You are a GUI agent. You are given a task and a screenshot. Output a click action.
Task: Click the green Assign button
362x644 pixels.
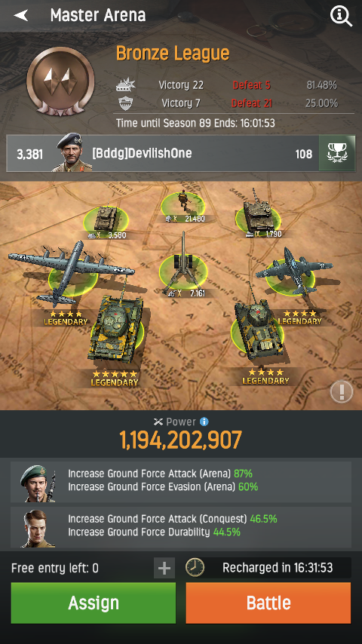(x=94, y=603)
